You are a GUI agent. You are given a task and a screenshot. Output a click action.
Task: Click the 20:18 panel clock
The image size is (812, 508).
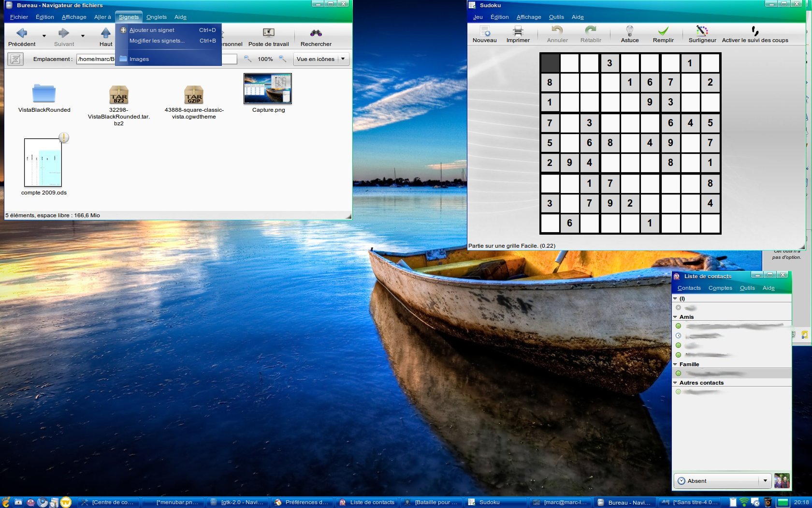pyautogui.click(x=801, y=502)
